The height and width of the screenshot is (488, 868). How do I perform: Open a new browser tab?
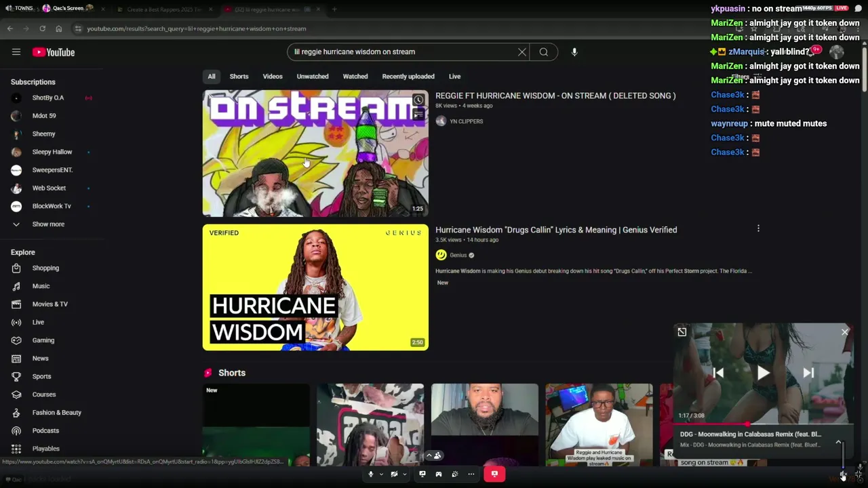click(x=334, y=9)
